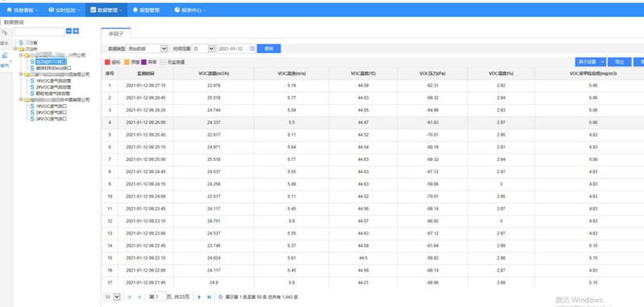Click the orange 预警 legend swatch

pos(127,62)
